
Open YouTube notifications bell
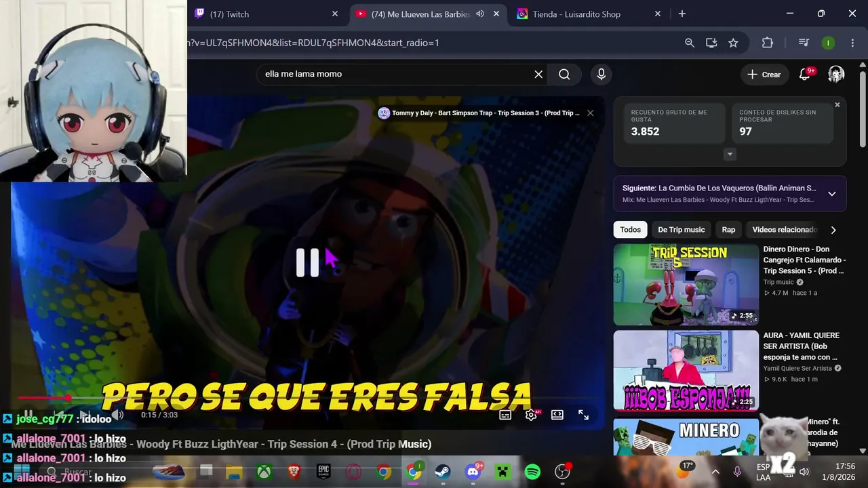coord(805,75)
